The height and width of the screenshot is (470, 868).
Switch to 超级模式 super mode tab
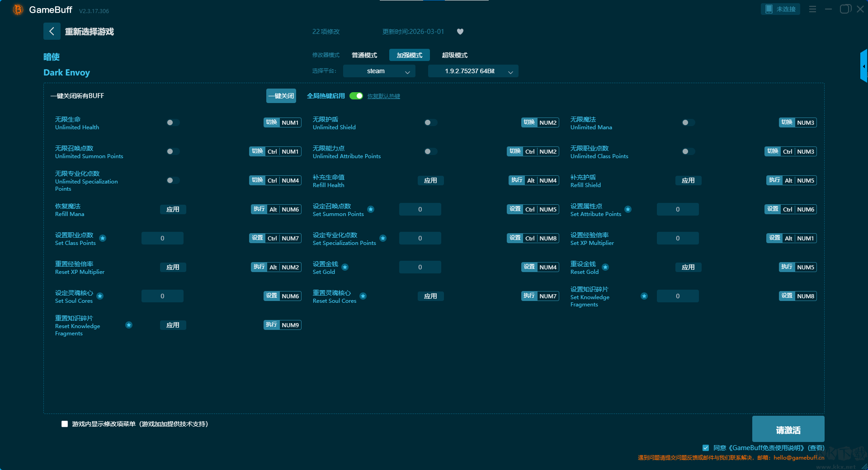pyautogui.click(x=454, y=55)
